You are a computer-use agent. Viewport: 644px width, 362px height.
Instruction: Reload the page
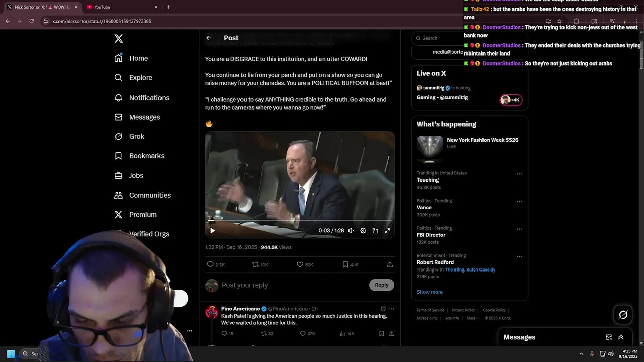point(31,21)
